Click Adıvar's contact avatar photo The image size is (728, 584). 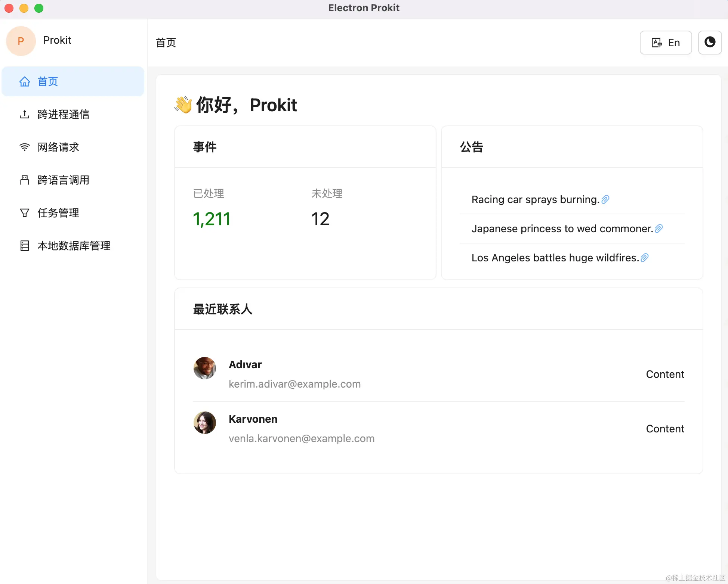tap(205, 368)
